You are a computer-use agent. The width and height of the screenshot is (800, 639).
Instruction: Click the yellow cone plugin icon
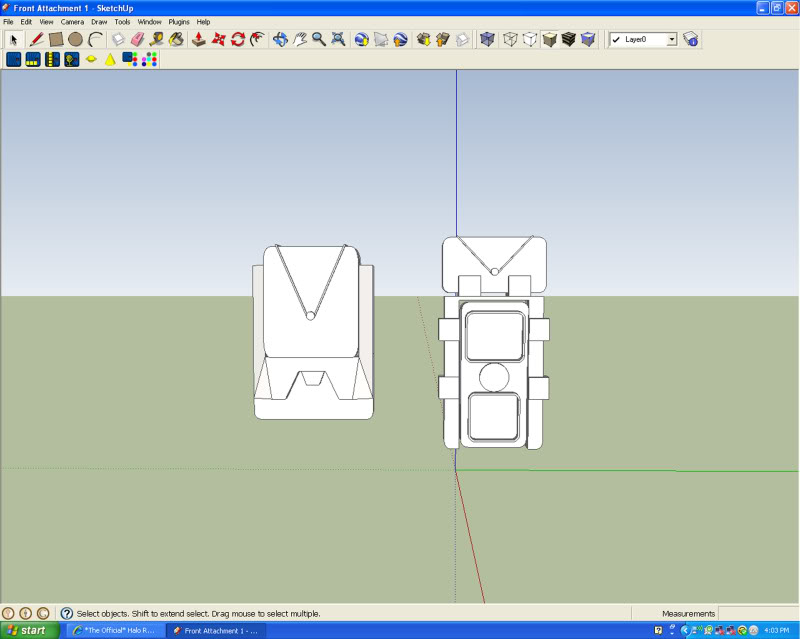(x=110, y=60)
